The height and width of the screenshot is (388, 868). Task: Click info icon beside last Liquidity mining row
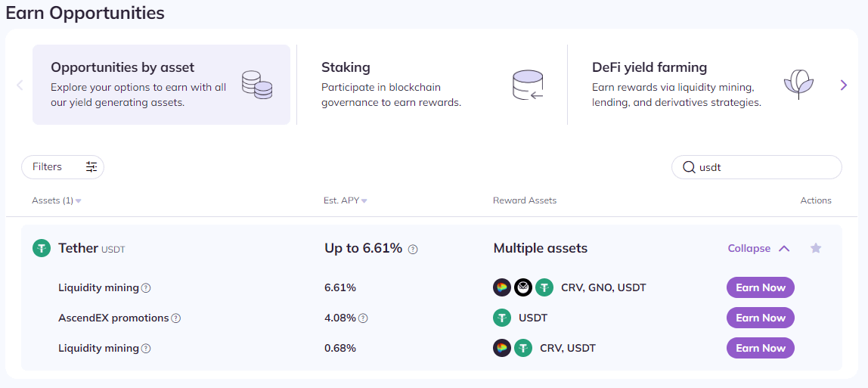[146, 349]
